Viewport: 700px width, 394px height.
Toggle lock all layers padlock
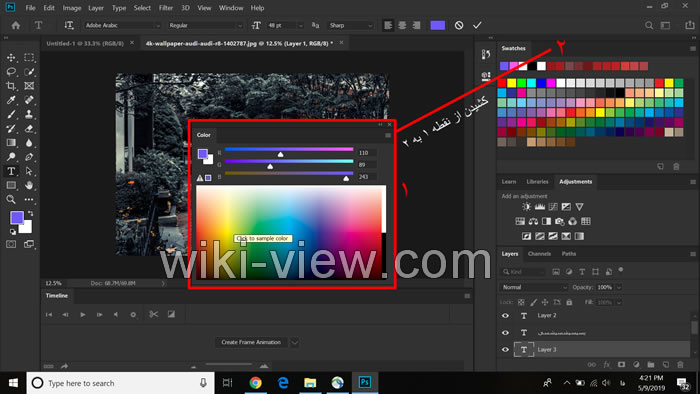[x=569, y=302]
